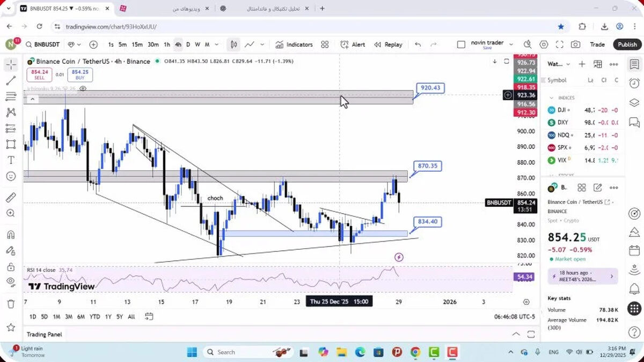This screenshot has width=644, height=362.
Task: Open the emoji icons tool
Action: (x=11, y=176)
